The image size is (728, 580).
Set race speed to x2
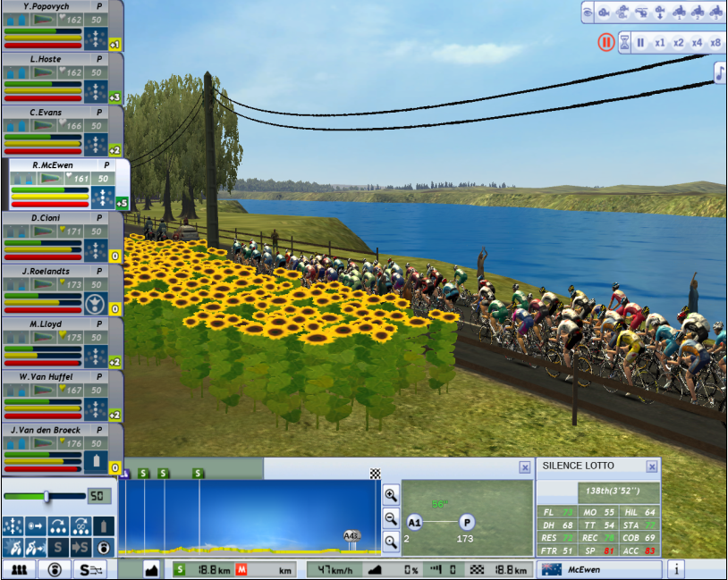coord(678,43)
